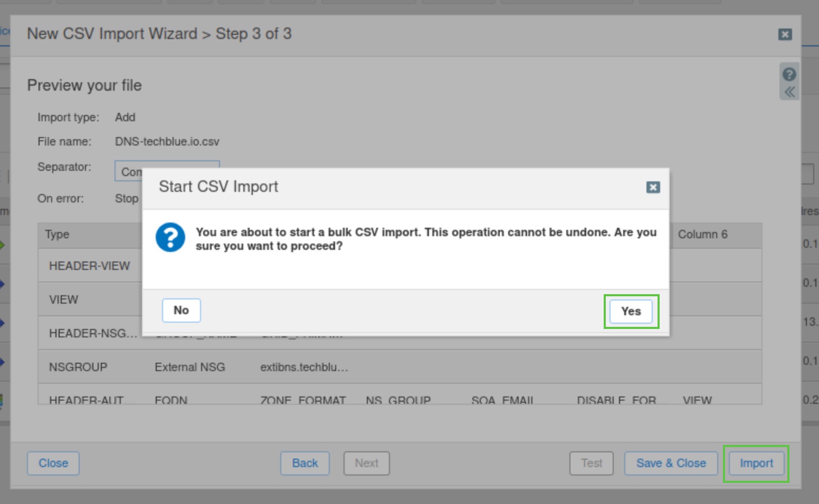819x504 pixels.
Task: Dismiss the Start CSV Import dialog
Action: [653, 187]
